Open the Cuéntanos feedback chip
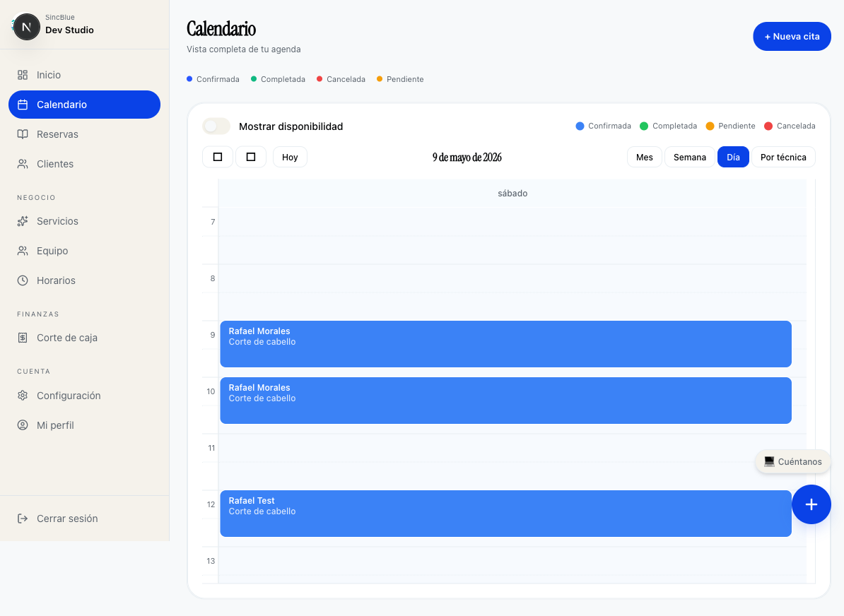Viewport: 844px width, 616px height. pos(792,461)
